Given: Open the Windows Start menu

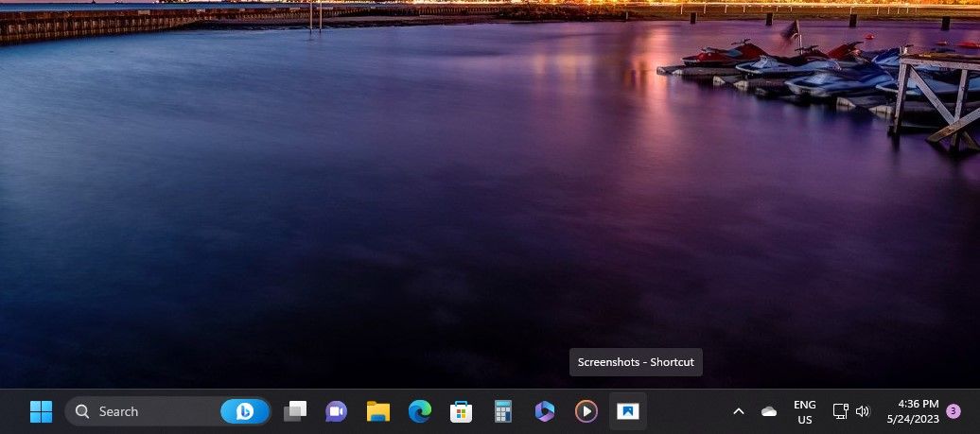Looking at the screenshot, I should [42, 411].
